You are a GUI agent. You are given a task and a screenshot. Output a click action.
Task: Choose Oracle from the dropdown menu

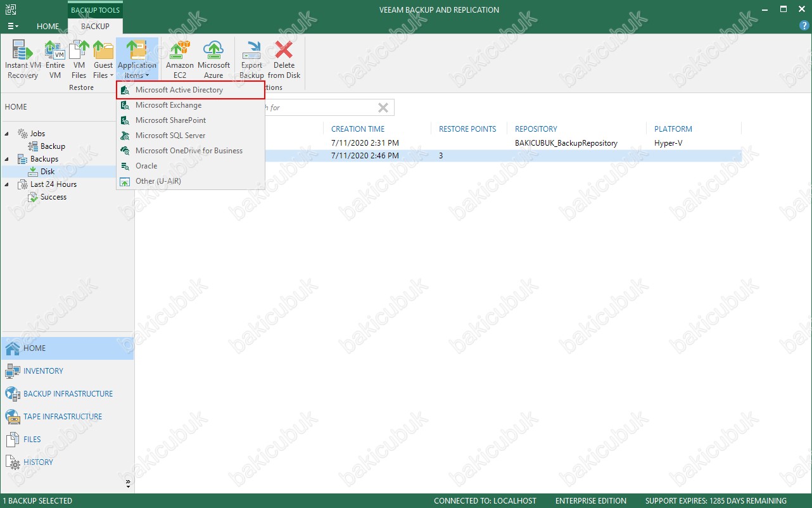(191, 166)
